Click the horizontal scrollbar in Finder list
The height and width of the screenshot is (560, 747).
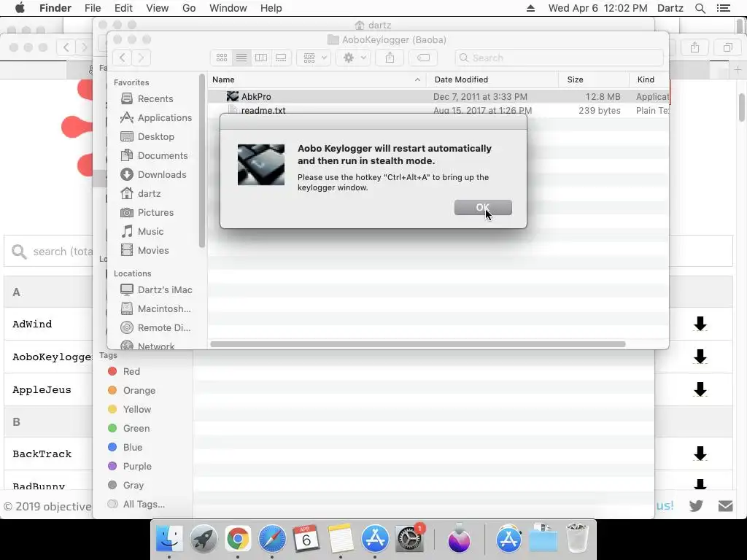418,344
